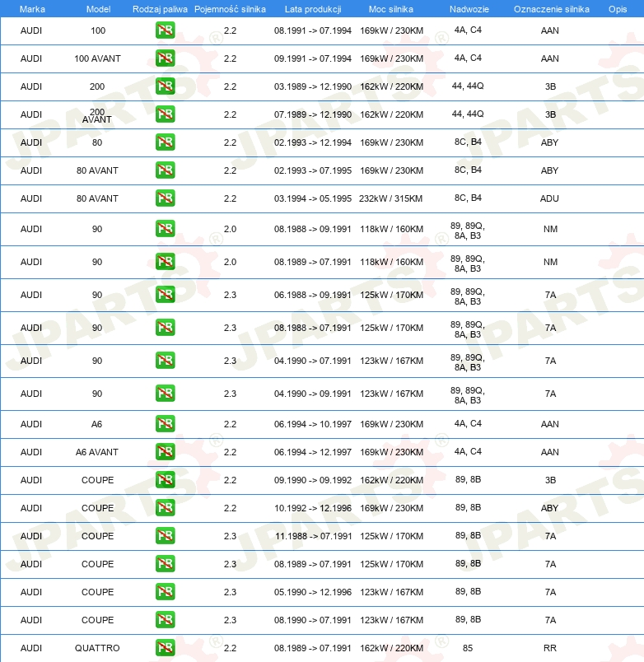Click the fuel icon in the Audi A6 row
Viewport: 644px width, 662px height.
pyautogui.click(x=165, y=424)
